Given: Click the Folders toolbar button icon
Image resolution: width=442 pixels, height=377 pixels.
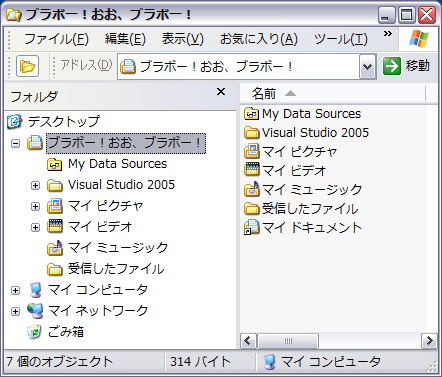Looking at the screenshot, I should tap(27, 66).
